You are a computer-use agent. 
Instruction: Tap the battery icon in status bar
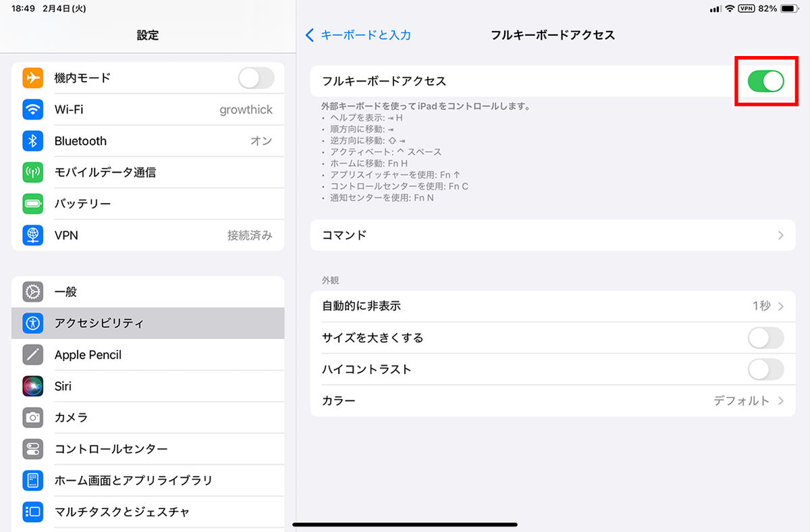[x=790, y=9]
